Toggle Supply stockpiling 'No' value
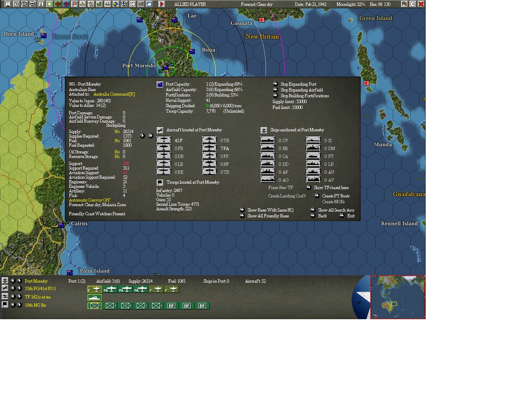 coord(117,131)
